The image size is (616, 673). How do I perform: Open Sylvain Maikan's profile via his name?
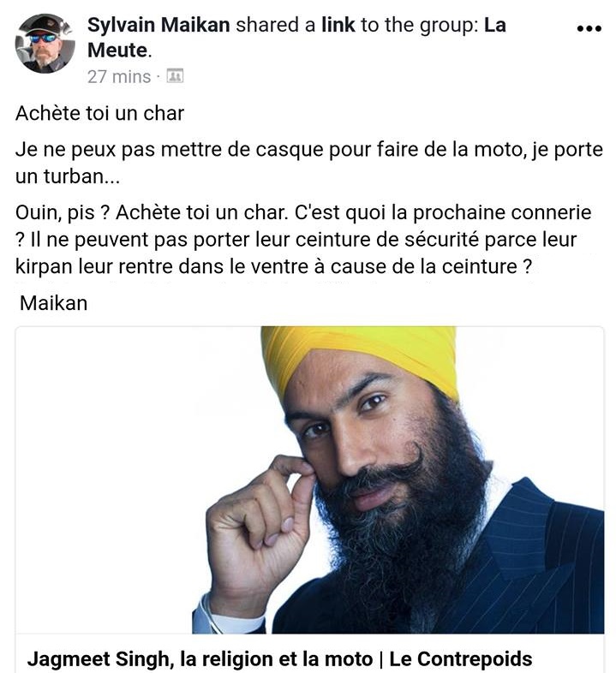click(x=158, y=25)
